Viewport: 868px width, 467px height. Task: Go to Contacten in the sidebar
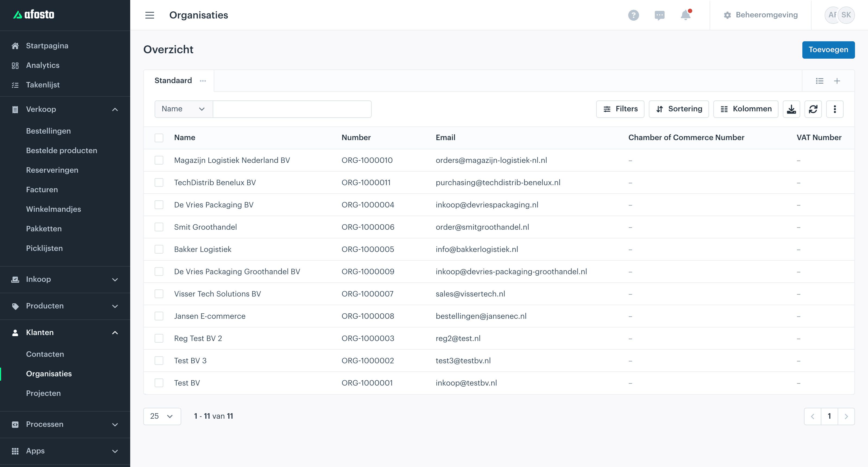point(45,354)
